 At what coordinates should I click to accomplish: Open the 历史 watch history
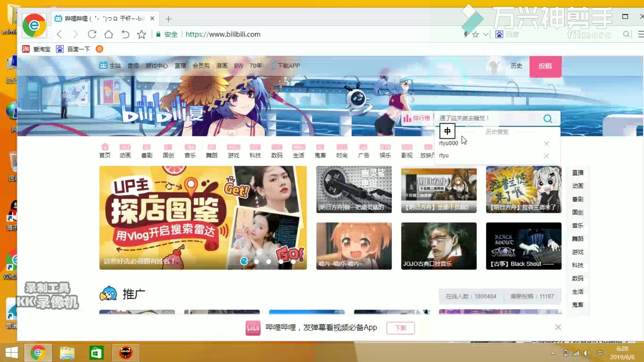point(516,66)
